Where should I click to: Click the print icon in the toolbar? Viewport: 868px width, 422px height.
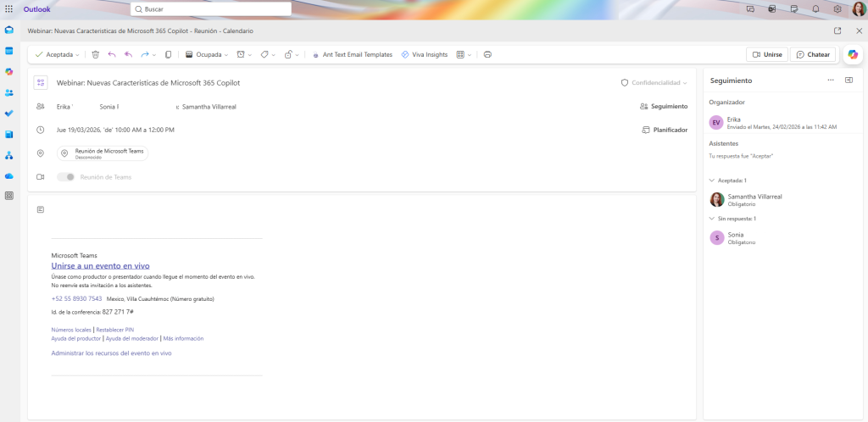pyautogui.click(x=487, y=54)
